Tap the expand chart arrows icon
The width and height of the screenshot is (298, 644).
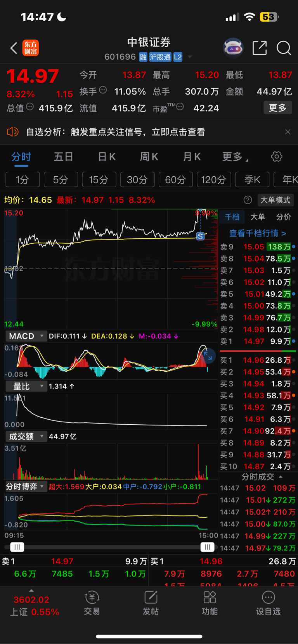click(x=208, y=355)
